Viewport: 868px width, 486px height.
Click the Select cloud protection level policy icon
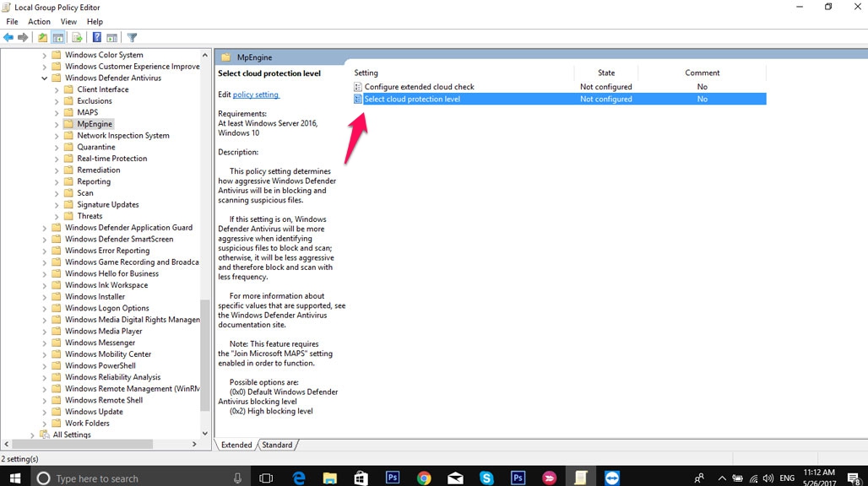pyautogui.click(x=358, y=99)
